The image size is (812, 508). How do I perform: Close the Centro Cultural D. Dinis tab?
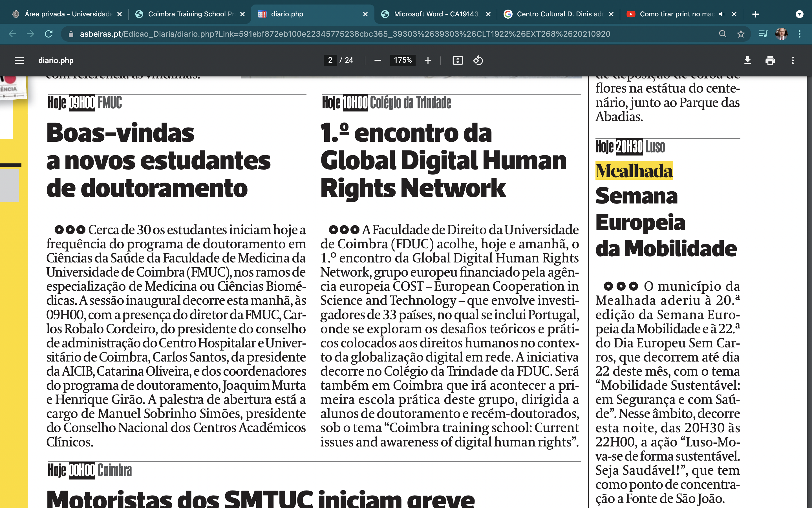611,14
